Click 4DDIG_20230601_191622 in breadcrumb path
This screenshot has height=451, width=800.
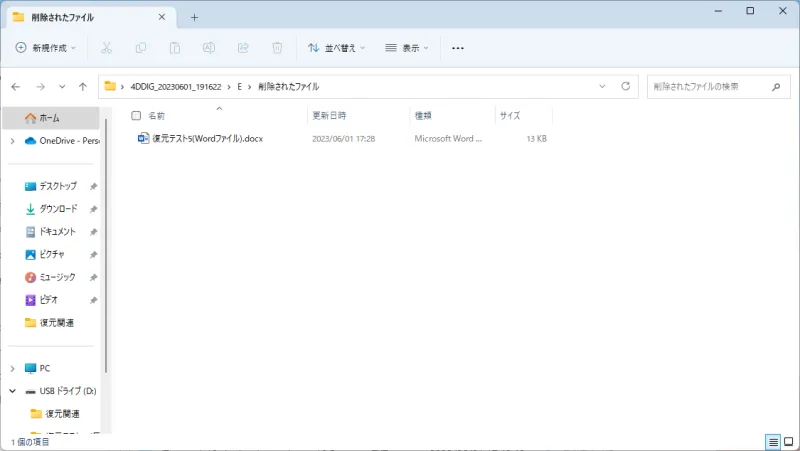click(x=176, y=87)
